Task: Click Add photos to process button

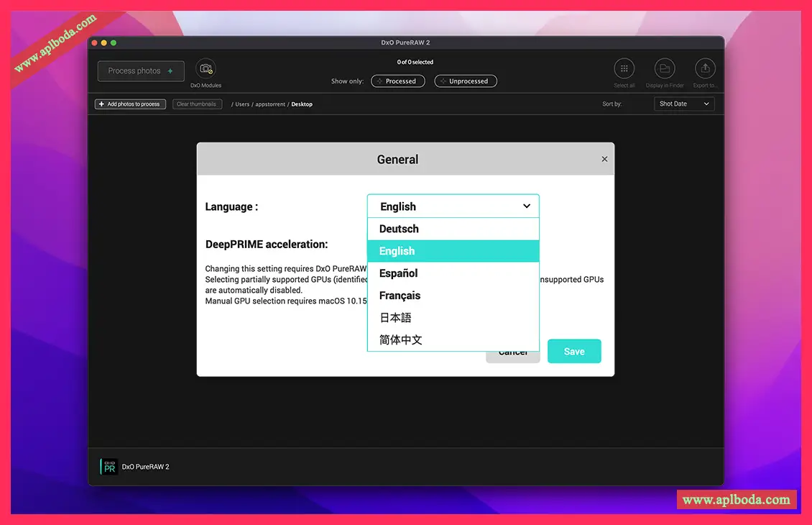Action: tap(130, 104)
